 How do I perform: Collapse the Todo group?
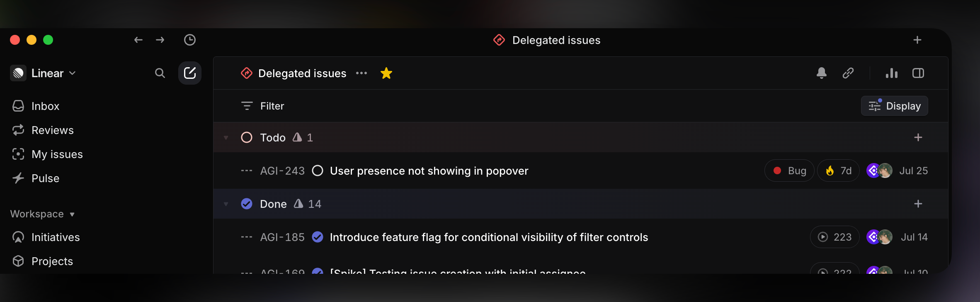[x=226, y=137]
